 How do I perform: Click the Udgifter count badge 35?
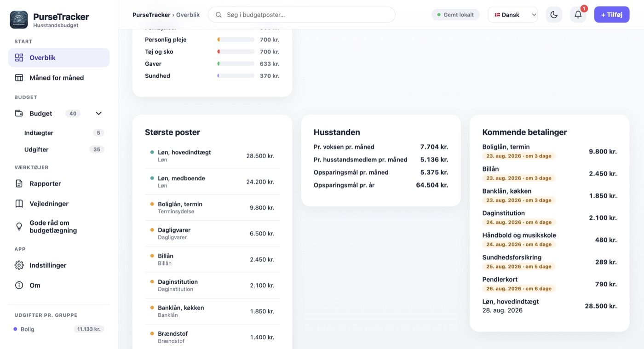(97, 149)
